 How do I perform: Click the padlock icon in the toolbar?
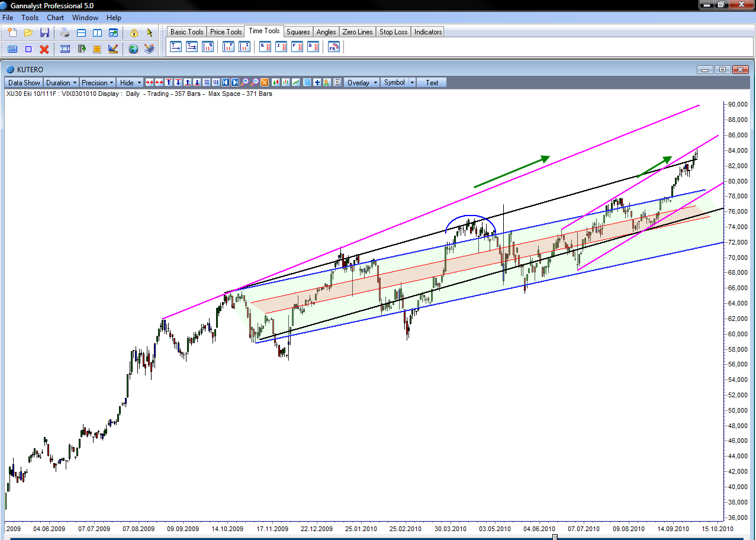(134, 33)
